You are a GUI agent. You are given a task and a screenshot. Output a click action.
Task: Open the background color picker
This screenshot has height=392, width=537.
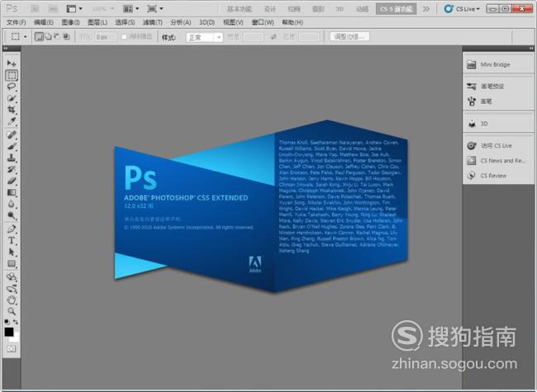coord(16,338)
